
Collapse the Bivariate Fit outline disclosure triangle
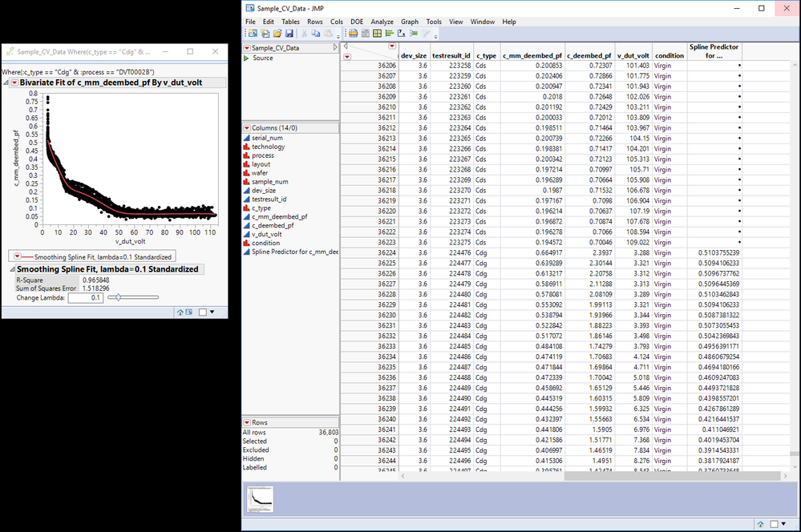pos(6,83)
